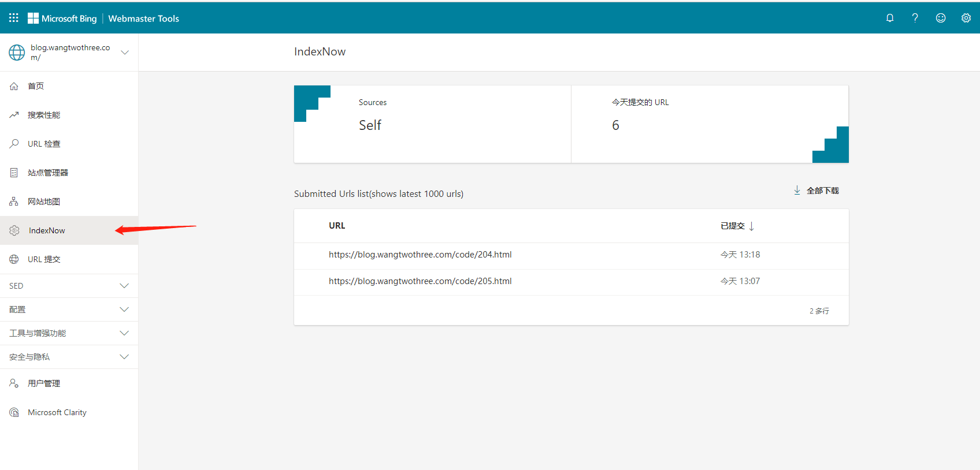The width and height of the screenshot is (980, 470).
Task: Open the app launcher grid icon
Action: coord(14,18)
